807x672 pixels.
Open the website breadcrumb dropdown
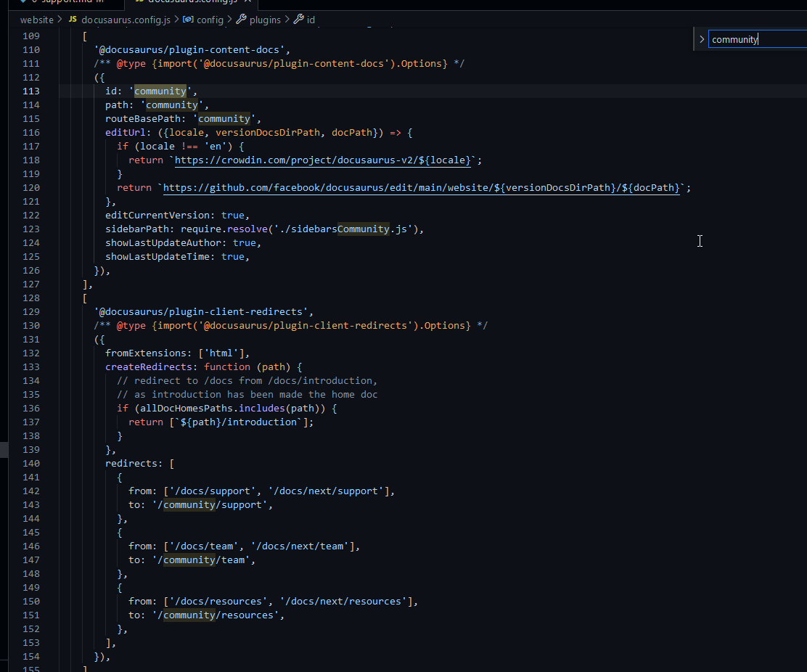[x=36, y=20]
